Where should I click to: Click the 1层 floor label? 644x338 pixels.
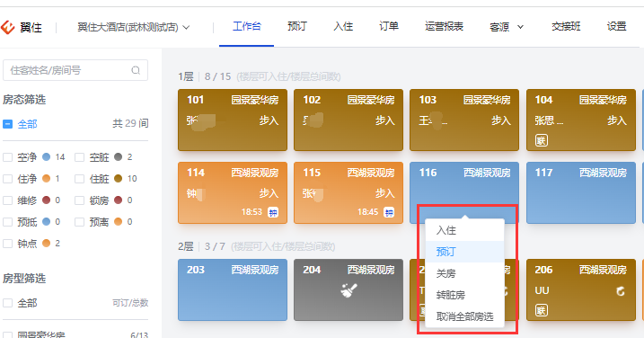coord(186,77)
